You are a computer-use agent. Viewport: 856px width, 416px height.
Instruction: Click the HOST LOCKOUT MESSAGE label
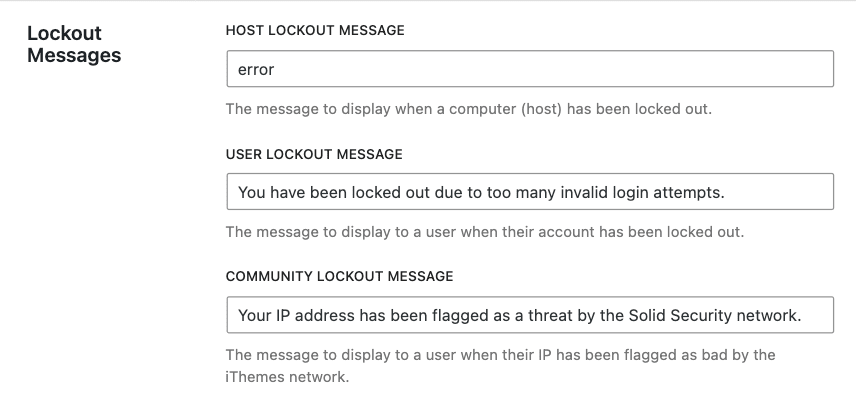point(315,31)
